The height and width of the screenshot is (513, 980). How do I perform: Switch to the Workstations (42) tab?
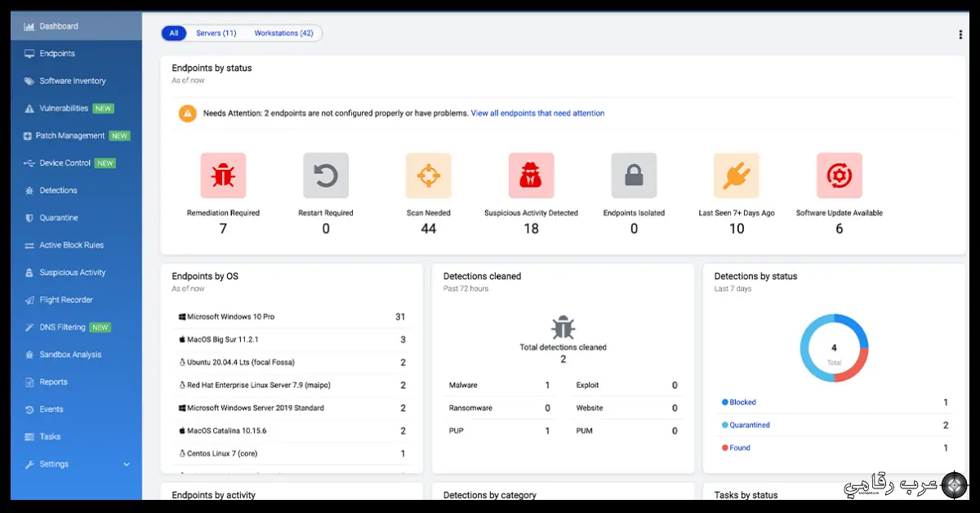284,33
